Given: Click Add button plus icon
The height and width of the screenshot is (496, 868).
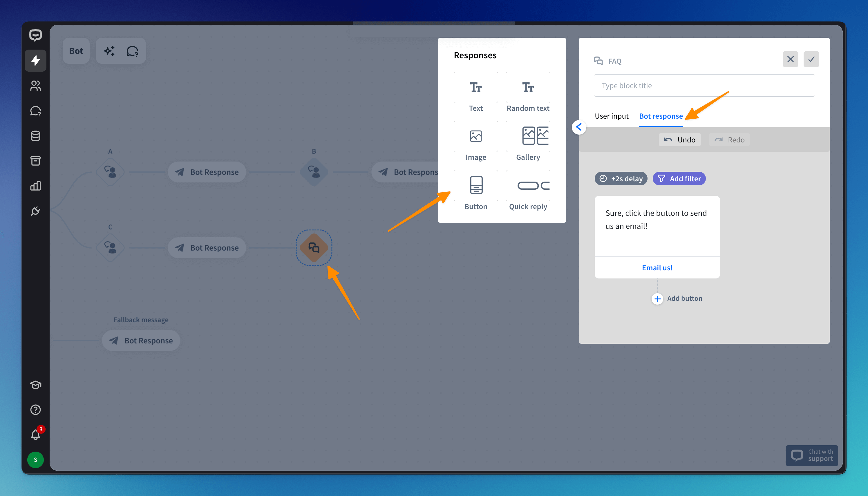Looking at the screenshot, I should 657,299.
